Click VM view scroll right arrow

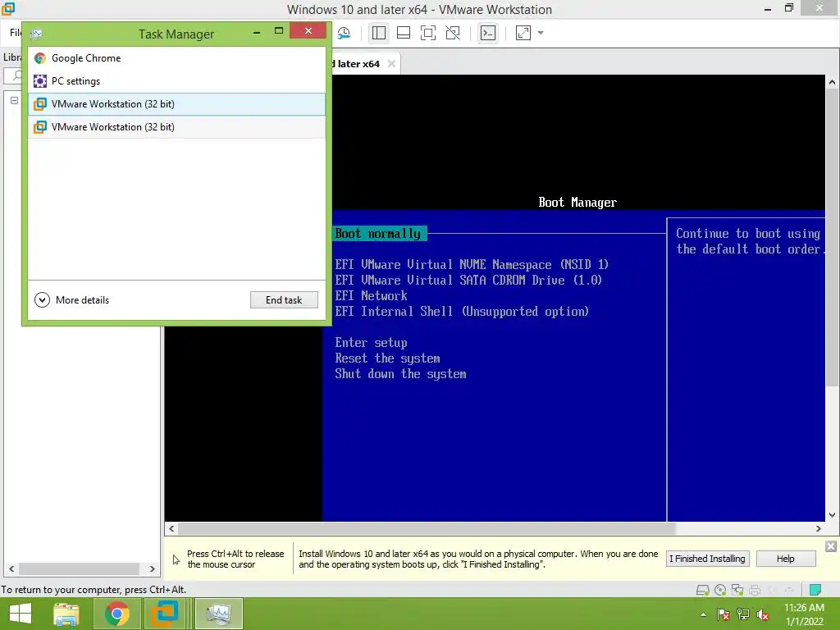pos(818,529)
